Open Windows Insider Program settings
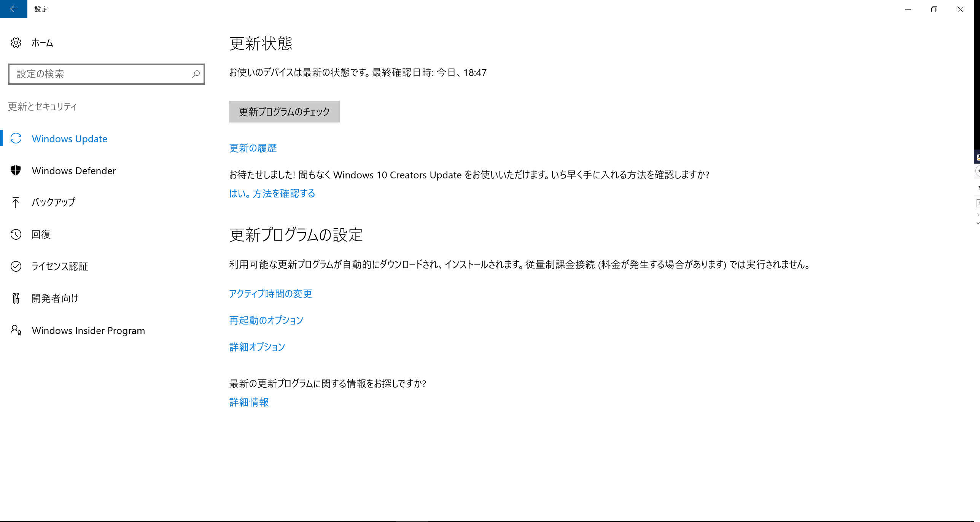980x522 pixels. pyautogui.click(x=88, y=331)
